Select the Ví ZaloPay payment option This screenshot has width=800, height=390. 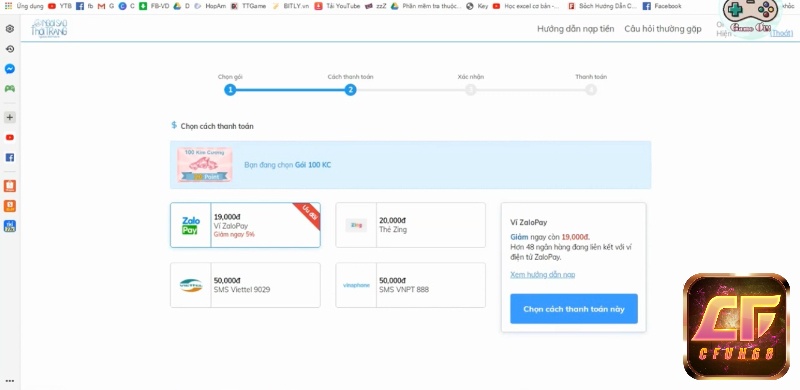(x=245, y=225)
